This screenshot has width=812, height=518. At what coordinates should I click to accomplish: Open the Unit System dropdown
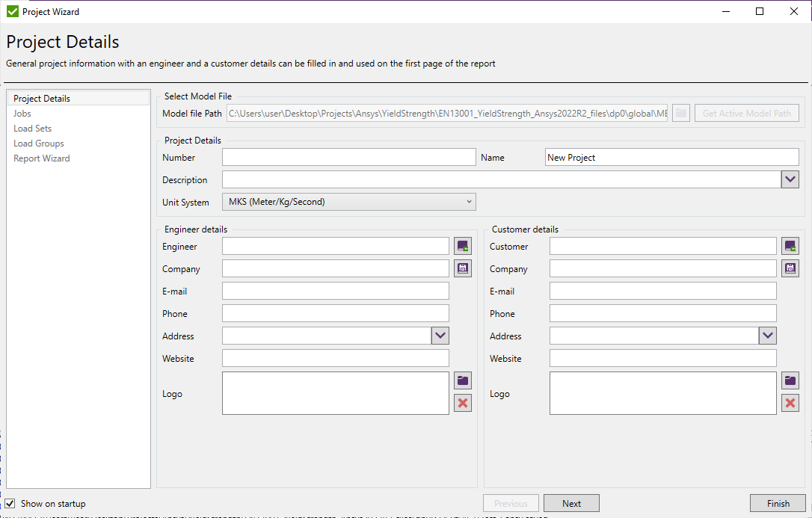tap(348, 202)
